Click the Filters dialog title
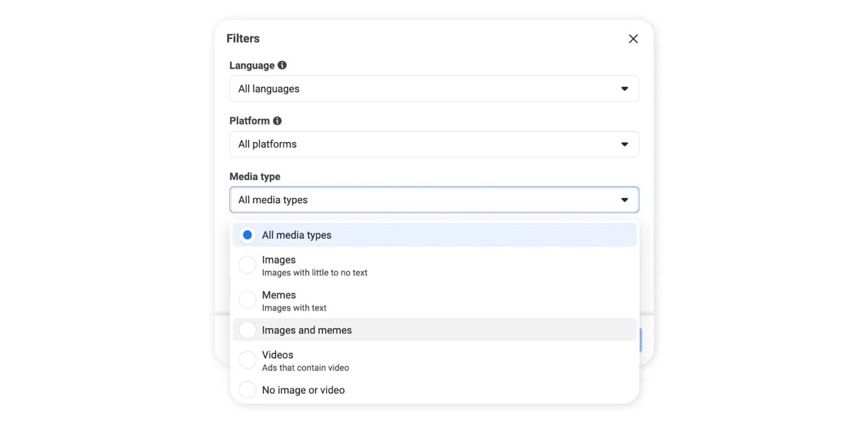The image size is (868, 423). 243,39
